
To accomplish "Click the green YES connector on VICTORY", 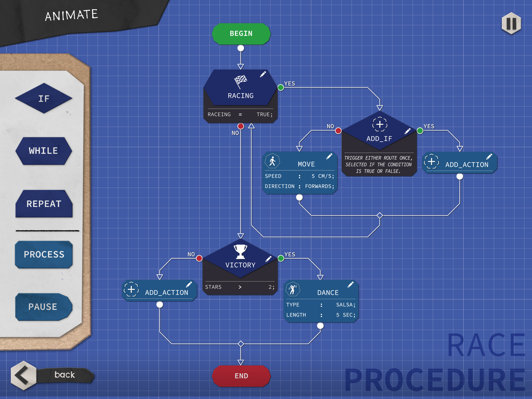I will tap(281, 259).
